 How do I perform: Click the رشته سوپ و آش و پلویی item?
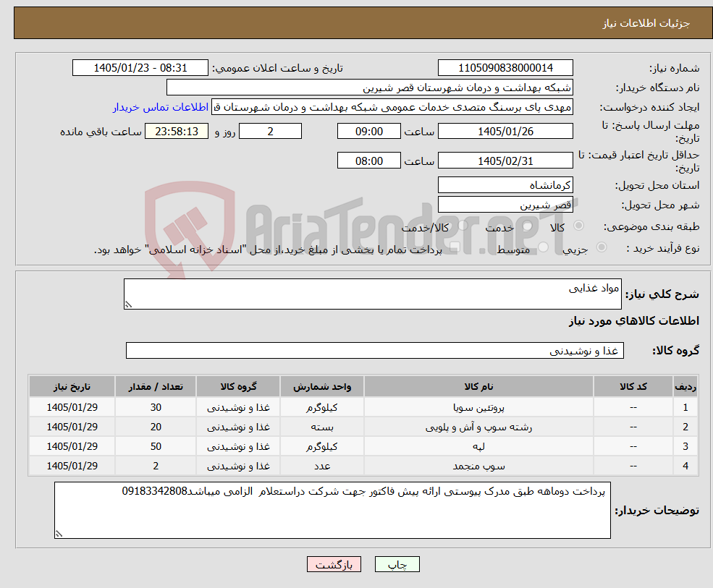click(x=478, y=427)
